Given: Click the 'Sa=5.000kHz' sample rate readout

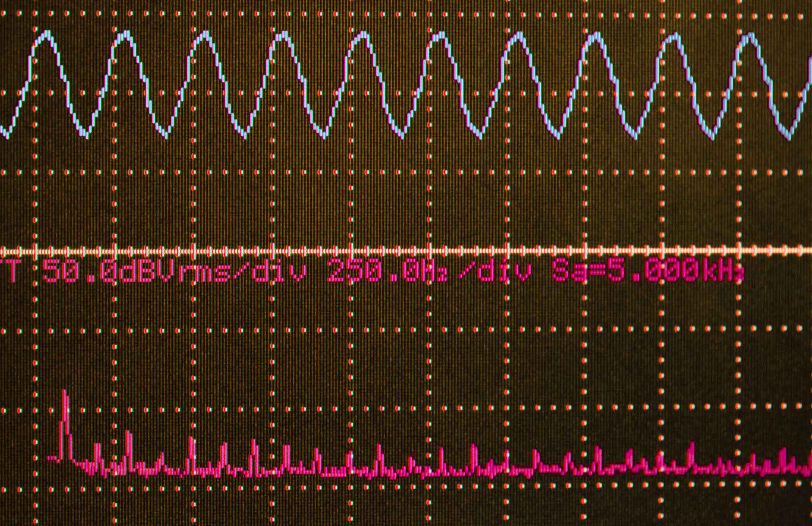Looking at the screenshot, I should 647,270.
